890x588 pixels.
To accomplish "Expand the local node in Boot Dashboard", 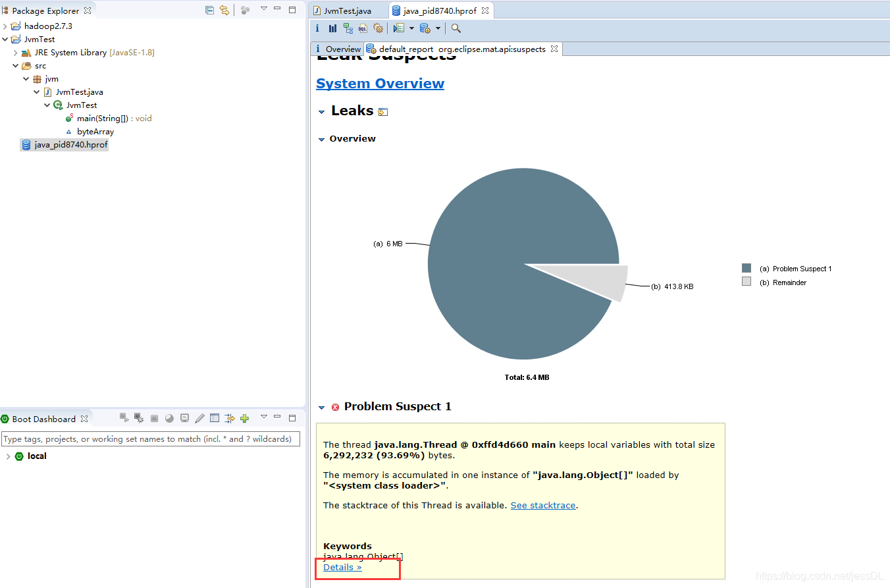I will (x=8, y=456).
